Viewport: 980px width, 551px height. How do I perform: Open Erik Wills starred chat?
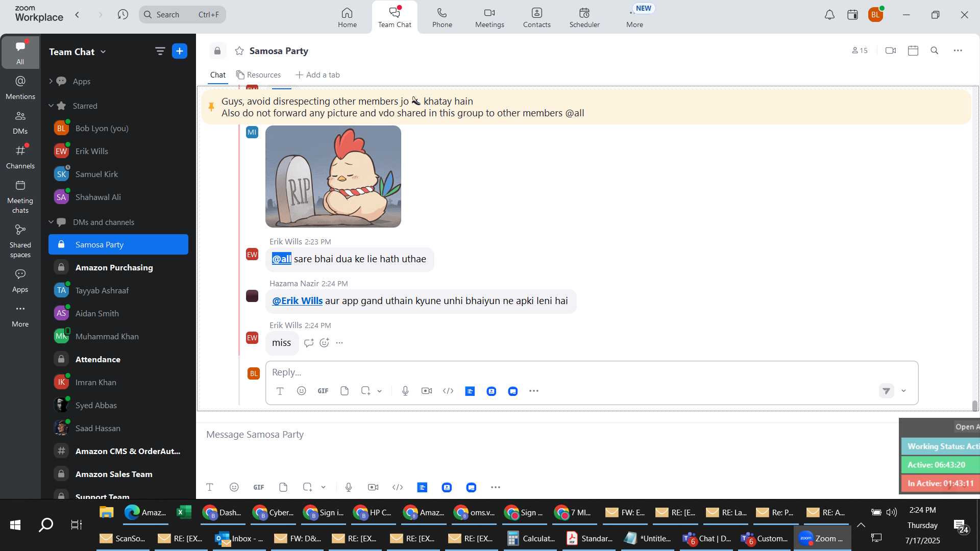click(x=118, y=152)
